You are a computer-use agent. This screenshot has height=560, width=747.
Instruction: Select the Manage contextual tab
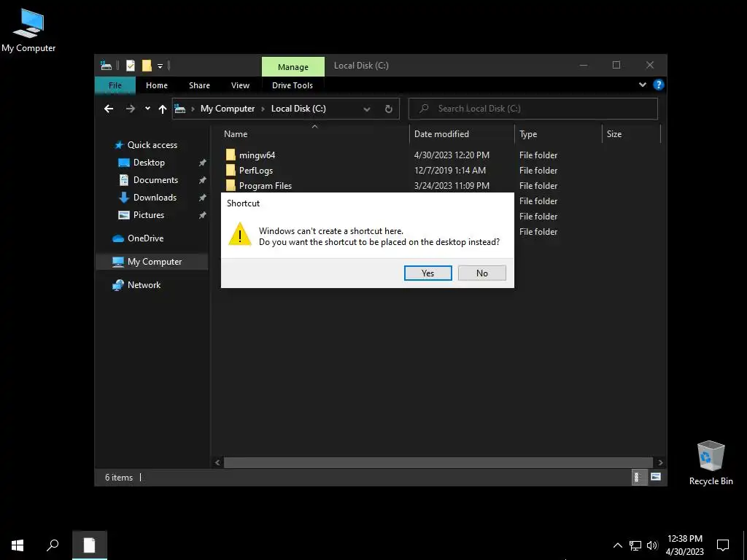click(293, 66)
